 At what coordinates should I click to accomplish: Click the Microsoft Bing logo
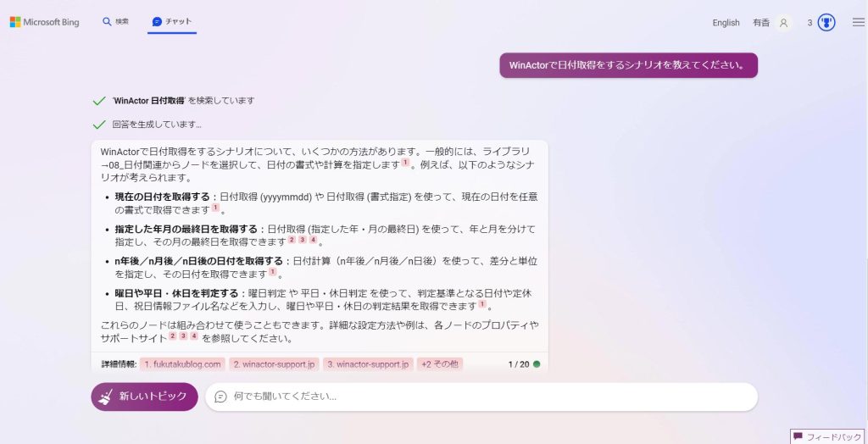coord(44,22)
